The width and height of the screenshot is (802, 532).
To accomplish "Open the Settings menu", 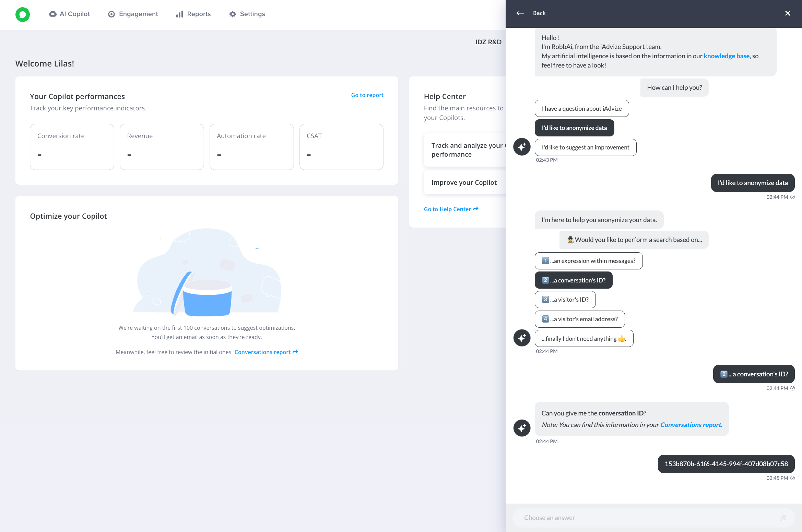I will click(x=247, y=14).
